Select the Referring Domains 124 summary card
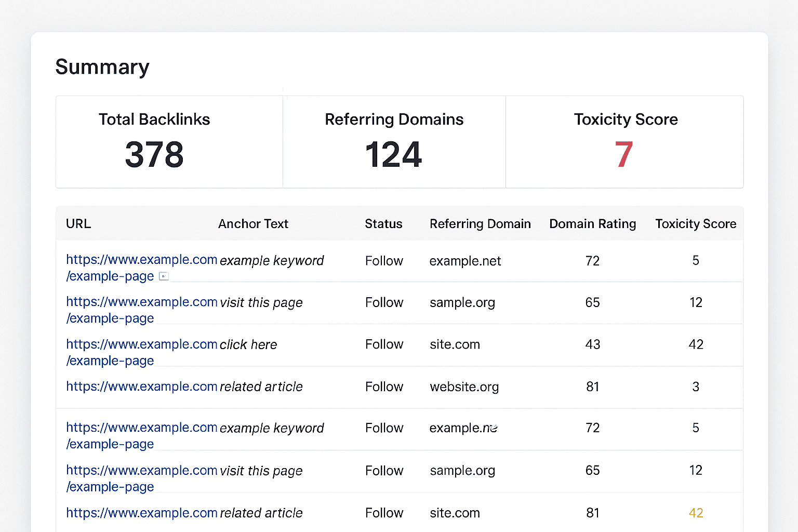 tap(394, 142)
